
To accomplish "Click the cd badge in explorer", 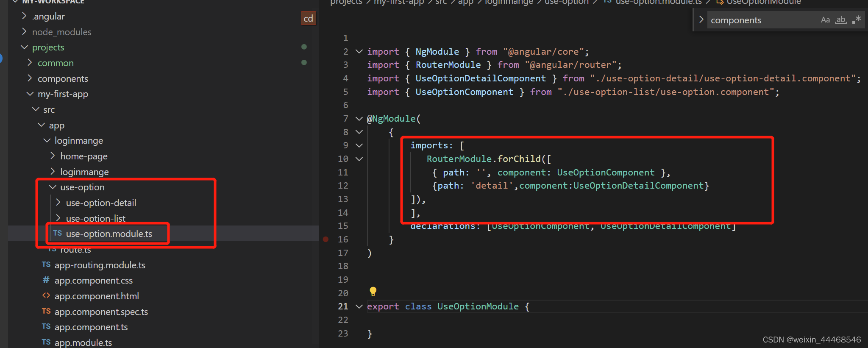I will click(309, 18).
